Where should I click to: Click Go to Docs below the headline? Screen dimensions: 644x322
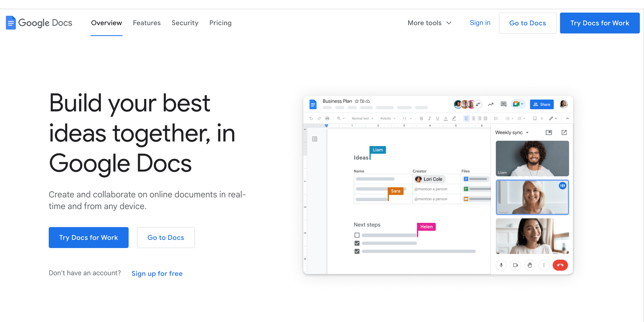pyautogui.click(x=166, y=238)
